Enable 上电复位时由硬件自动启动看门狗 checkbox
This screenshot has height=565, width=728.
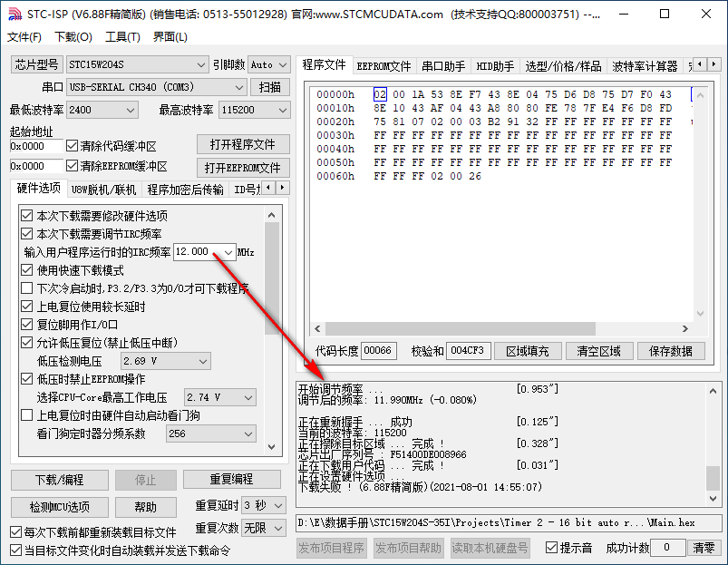point(27,415)
